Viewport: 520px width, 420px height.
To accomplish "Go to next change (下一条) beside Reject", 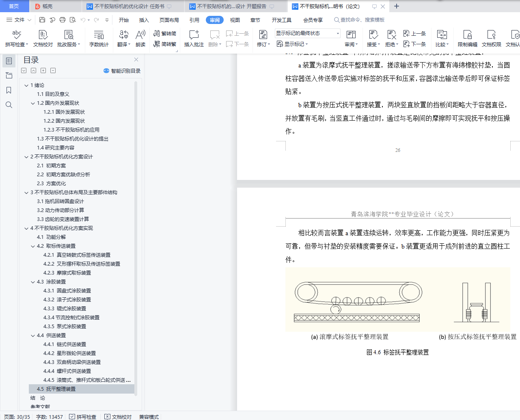I will click(414, 44).
